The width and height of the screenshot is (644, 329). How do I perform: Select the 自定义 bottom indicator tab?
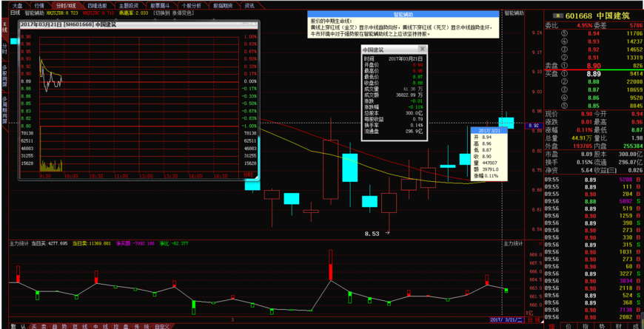point(162,326)
